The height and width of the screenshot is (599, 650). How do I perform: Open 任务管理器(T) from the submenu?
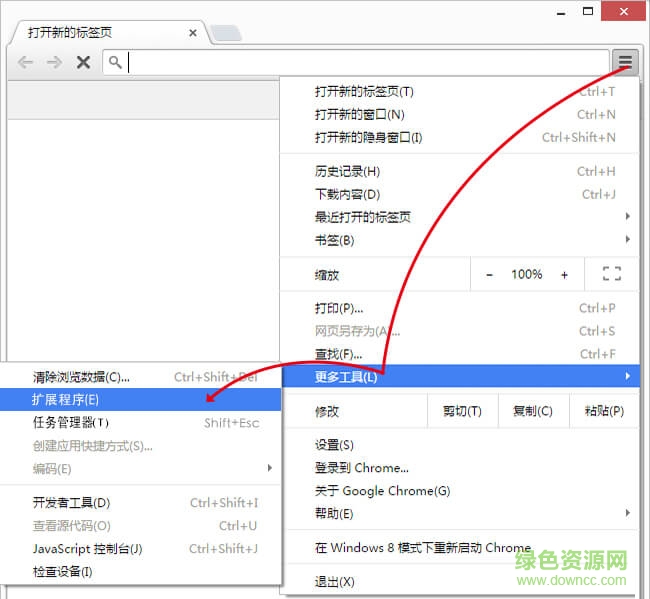[x=70, y=422]
